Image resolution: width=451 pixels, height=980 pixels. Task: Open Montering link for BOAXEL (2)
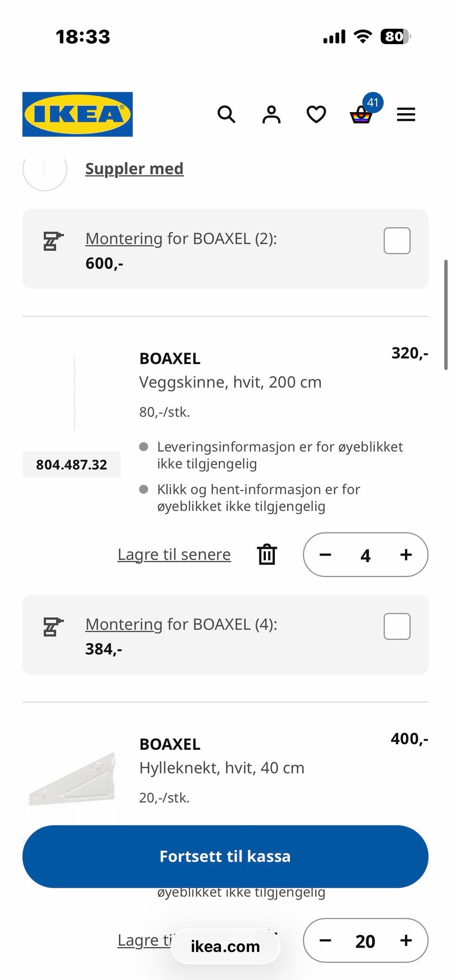(124, 239)
